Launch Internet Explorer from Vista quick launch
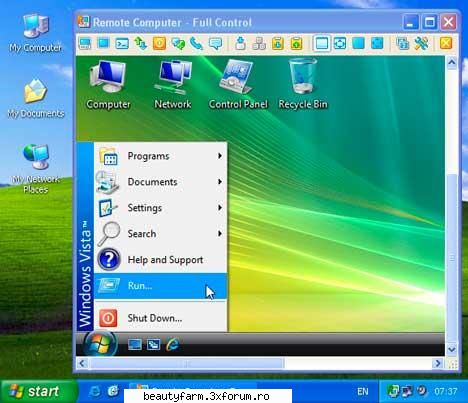468x403 pixels. tap(173, 344)
